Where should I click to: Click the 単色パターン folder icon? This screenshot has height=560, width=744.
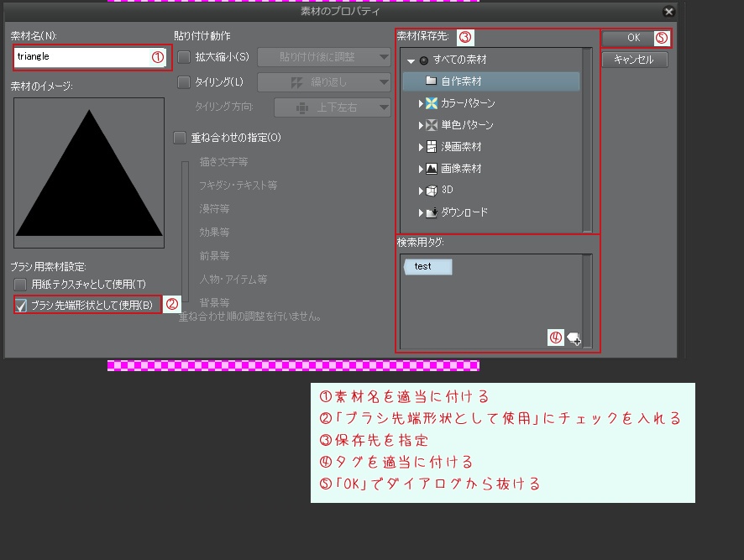pos(431,125)
